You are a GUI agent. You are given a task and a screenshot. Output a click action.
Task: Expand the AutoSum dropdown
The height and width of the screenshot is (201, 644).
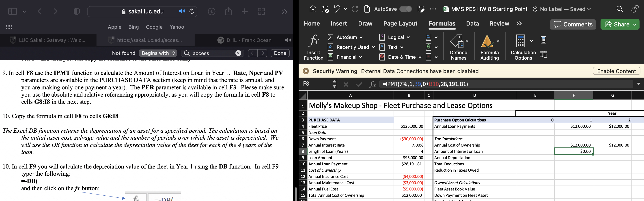tap(361, 37)
